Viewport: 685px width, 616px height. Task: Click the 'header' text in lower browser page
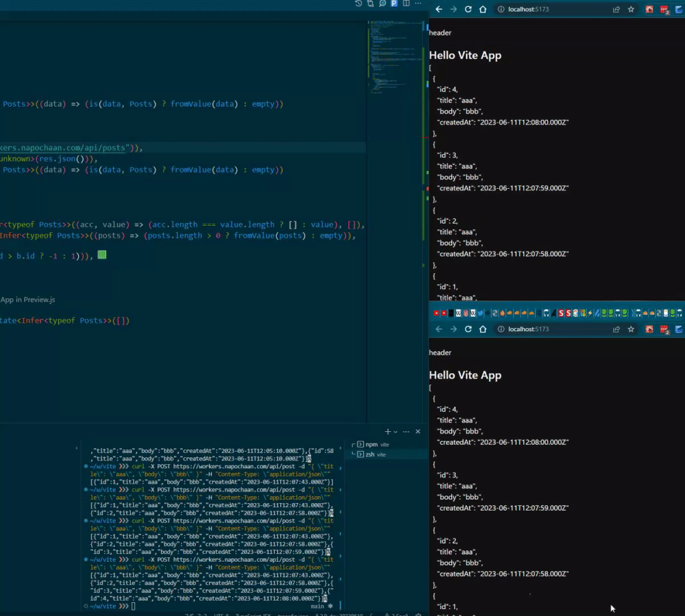pyautogui.click(x=440, y=352)
